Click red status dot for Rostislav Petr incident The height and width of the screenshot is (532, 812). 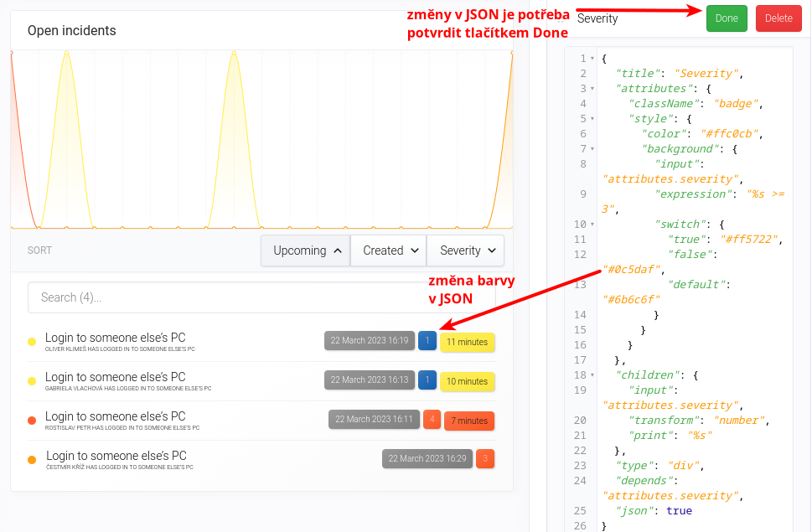[x=32, y=421]
